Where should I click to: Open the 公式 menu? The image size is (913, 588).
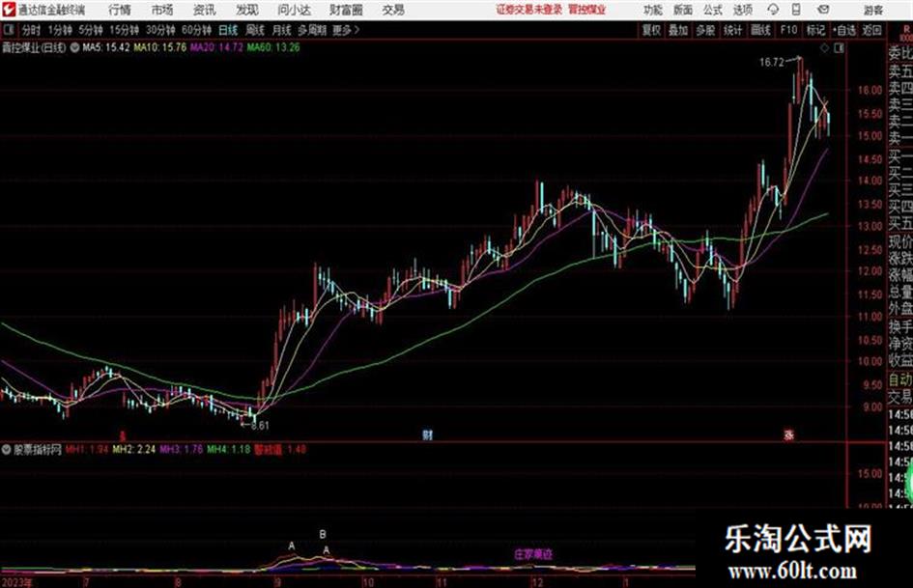pos(712,10)
